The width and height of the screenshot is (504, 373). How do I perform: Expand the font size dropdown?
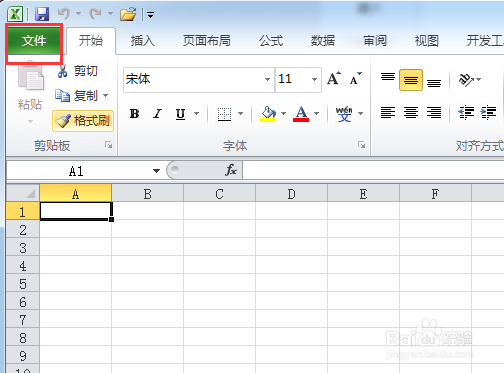314,79
